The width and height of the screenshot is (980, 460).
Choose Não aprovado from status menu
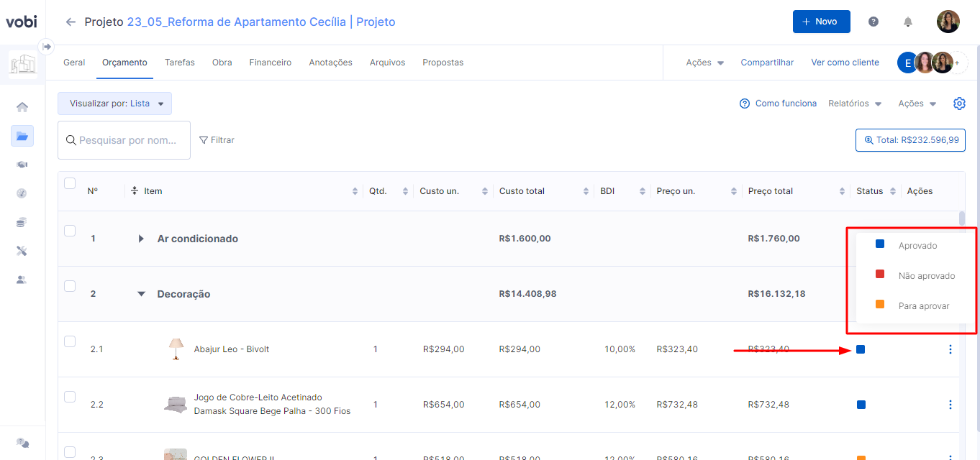tap(926, 276)
